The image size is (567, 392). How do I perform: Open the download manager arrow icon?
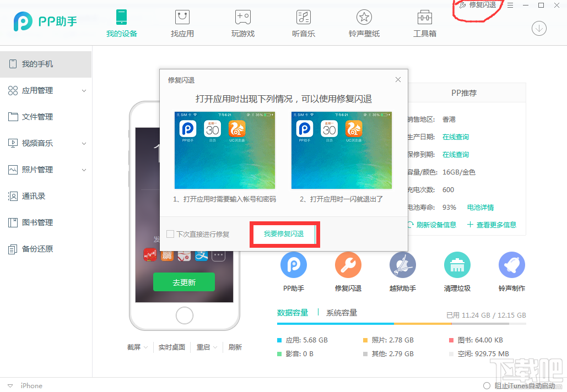pos(539,28)
